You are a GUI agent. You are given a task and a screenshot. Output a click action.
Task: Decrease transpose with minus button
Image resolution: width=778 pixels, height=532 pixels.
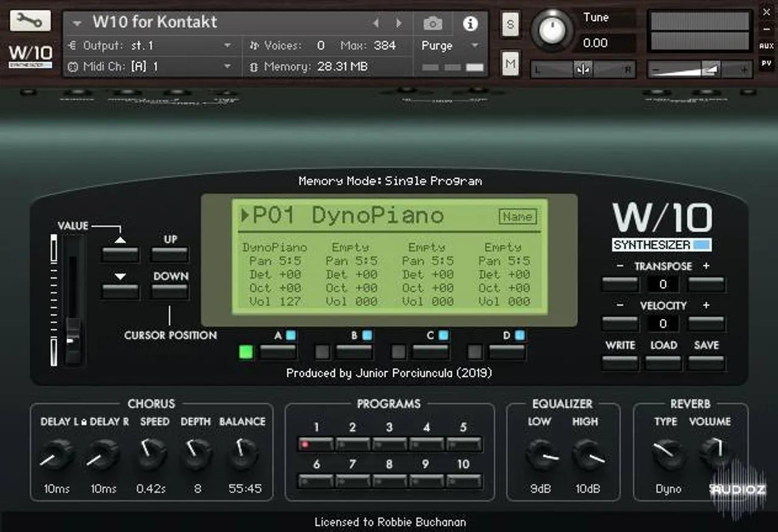(x=620, y=284)
